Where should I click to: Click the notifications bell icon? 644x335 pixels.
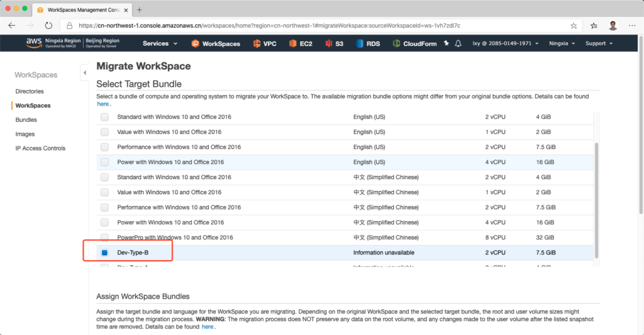(x=458, y=43)
